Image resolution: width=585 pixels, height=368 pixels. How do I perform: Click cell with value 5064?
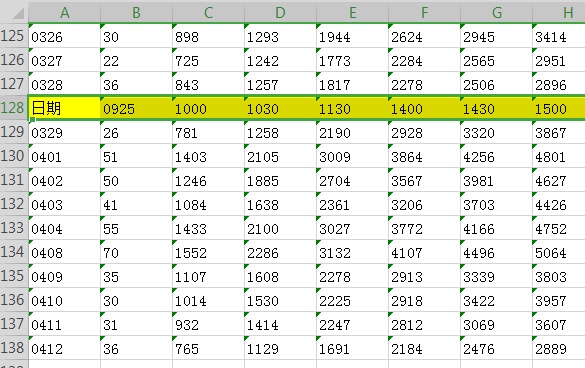coord(559,252)
